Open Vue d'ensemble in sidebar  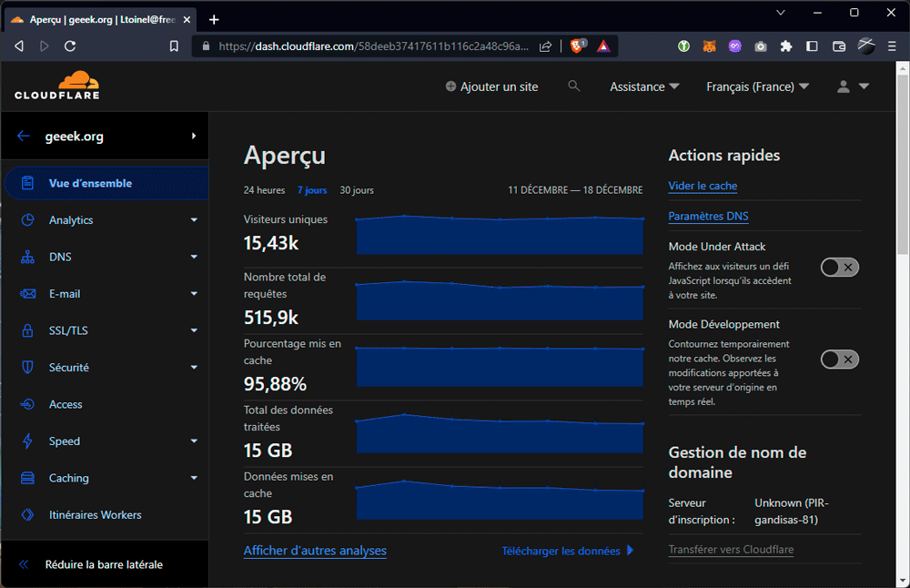point(106,183)
